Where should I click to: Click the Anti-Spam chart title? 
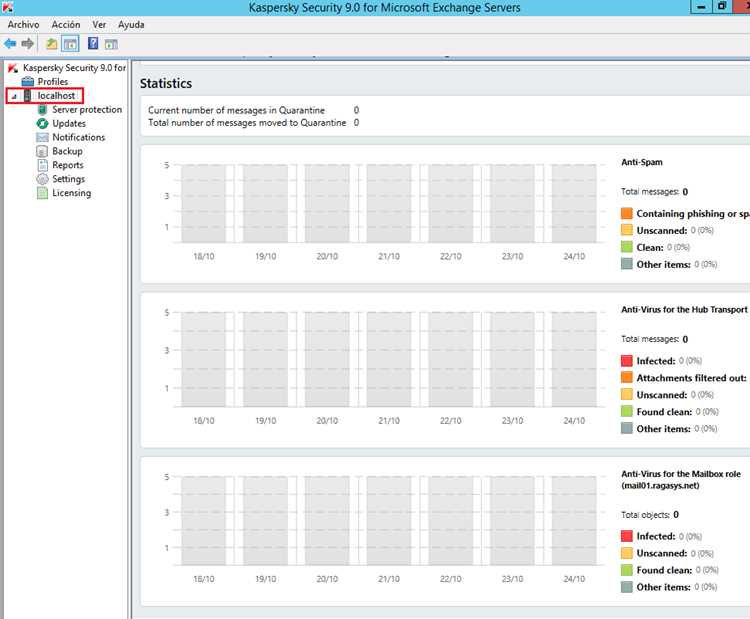[x=642, y=162]
